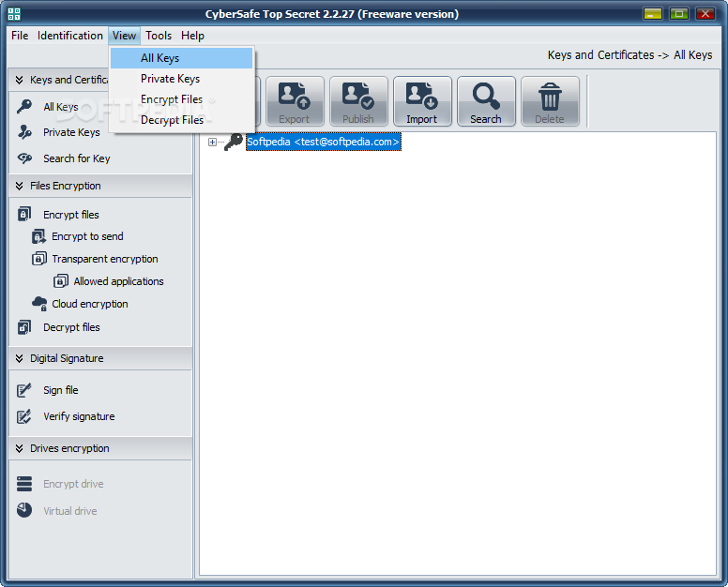Click the Encrypt files lock icon
Viewport: 728px width, 587px height.
[24, 215]
